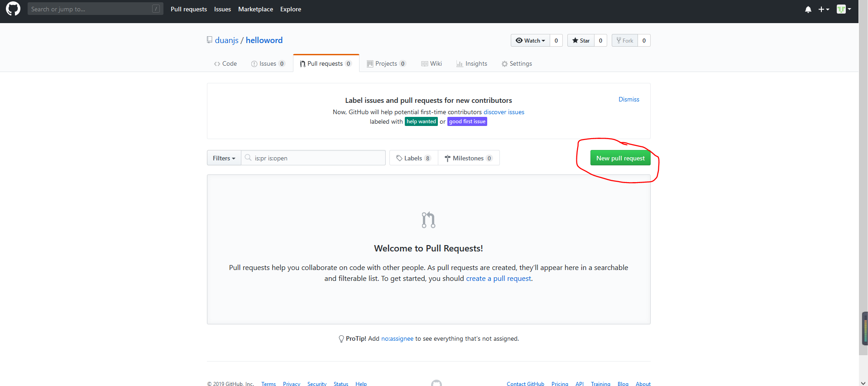Switch to the Projects tab
Viewport: 868px width, 386px height.
click(x=386, y=63)
